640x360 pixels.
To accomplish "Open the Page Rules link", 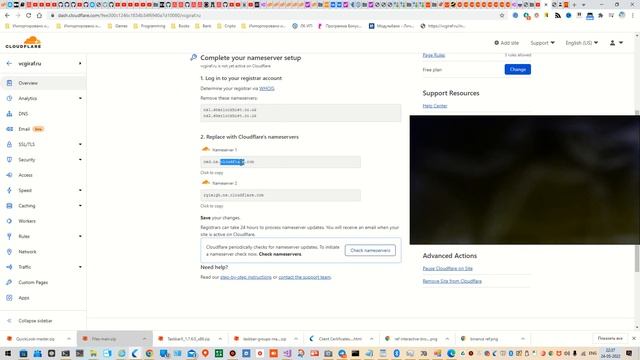I will click(x=433, y=55).
